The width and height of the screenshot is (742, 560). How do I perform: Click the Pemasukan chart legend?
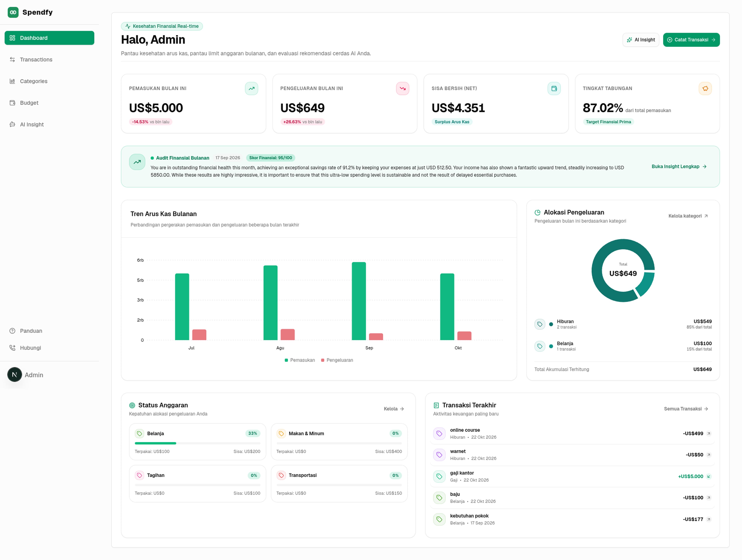pyautogui.click(x=300, y=360)
